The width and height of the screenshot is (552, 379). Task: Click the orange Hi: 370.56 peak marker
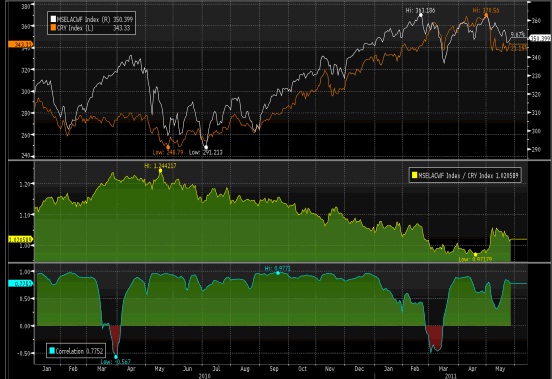[x=487, y=15]
